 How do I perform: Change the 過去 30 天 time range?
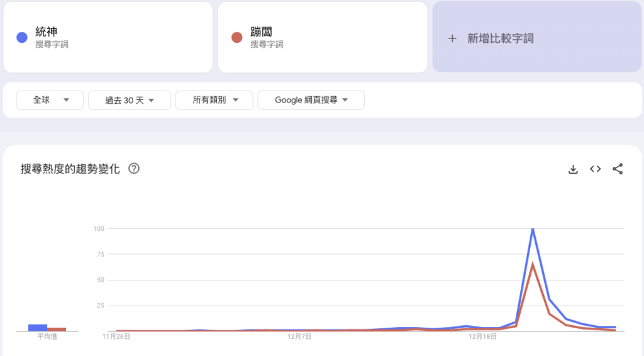130,100
